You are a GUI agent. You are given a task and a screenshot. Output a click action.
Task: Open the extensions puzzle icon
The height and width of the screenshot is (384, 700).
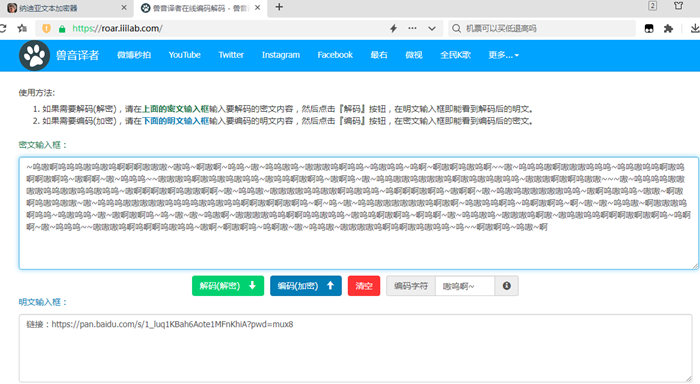[x=668, y=29]
